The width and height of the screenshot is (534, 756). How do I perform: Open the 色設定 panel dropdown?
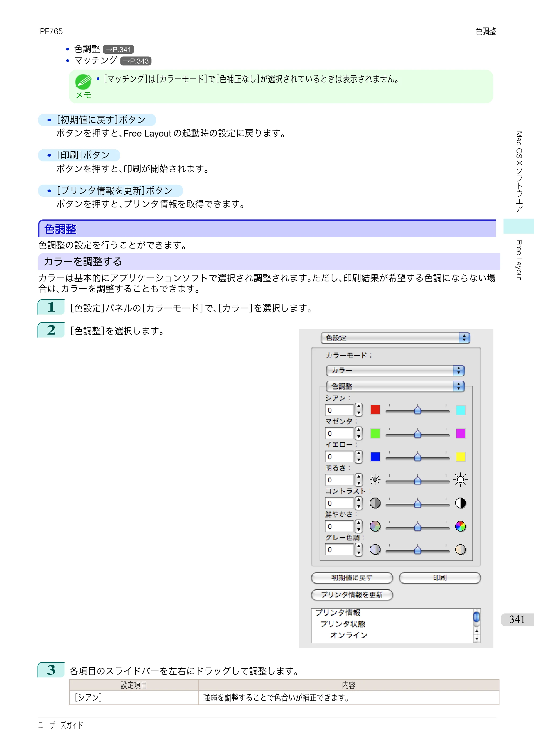395,338
